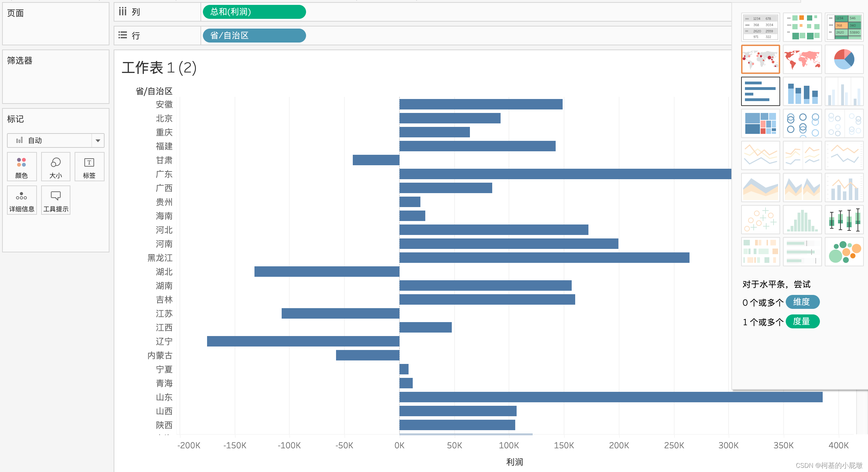Select the text table chart type
The width and height of the screenshot is (868, 472).
[x=760, y=27]
